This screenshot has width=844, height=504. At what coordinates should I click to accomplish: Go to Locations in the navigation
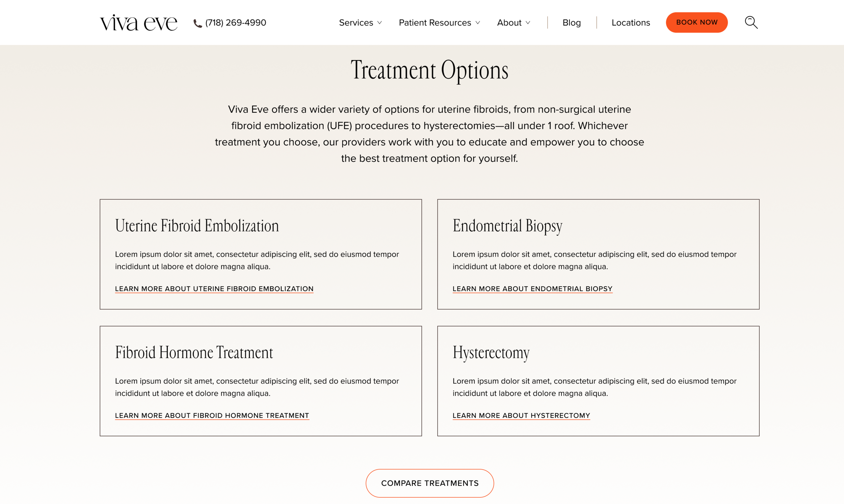[631, 23]
